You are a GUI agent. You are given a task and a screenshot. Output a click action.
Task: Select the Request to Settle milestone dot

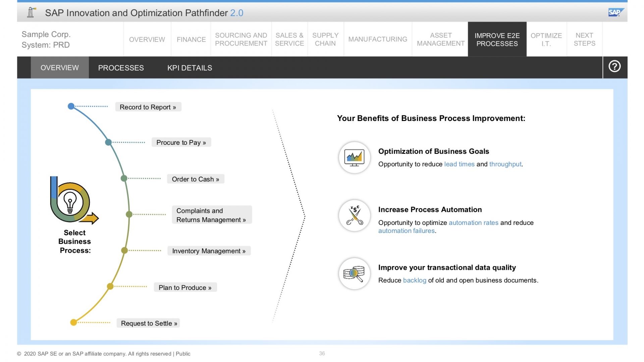(73, 322)
